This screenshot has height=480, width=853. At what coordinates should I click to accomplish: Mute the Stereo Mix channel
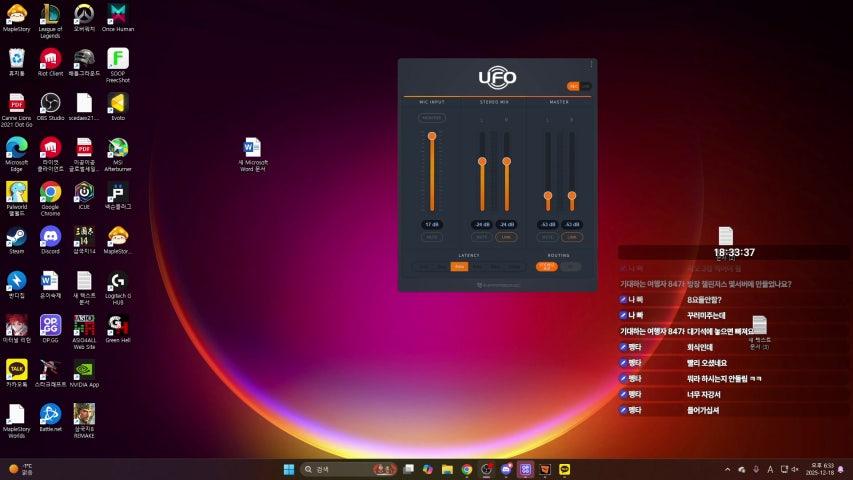(482, 237)
